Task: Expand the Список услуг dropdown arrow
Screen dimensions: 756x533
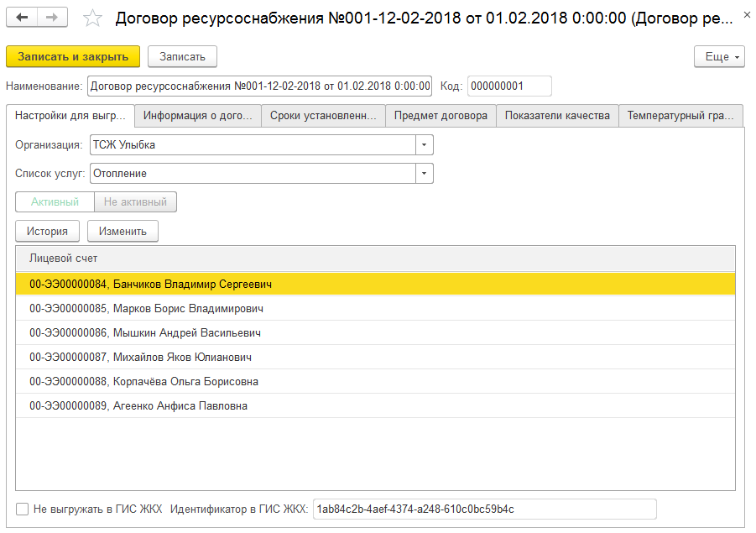Action: 425,174
